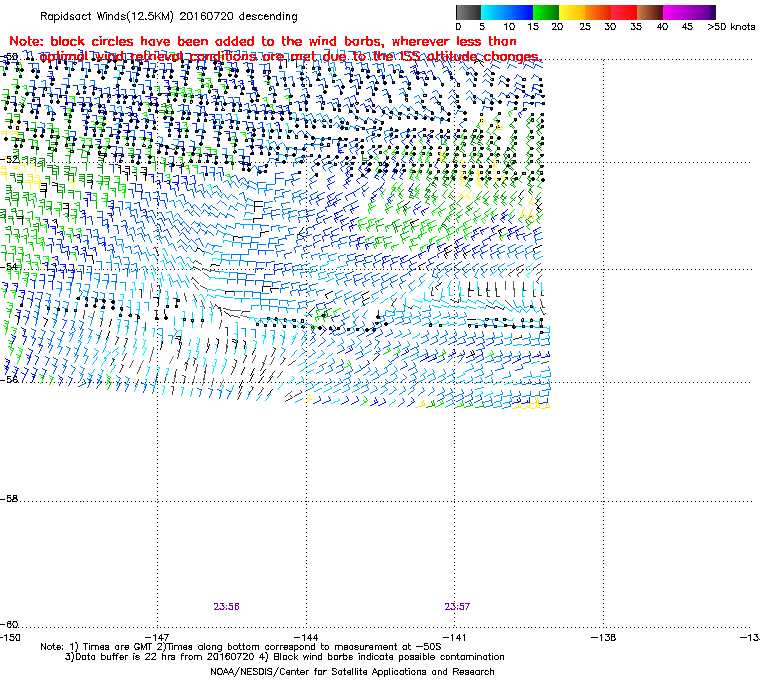Viewport: 760px width, 688px height.
Task: Click the -150 longitude label
Action: tap(10, 638)
